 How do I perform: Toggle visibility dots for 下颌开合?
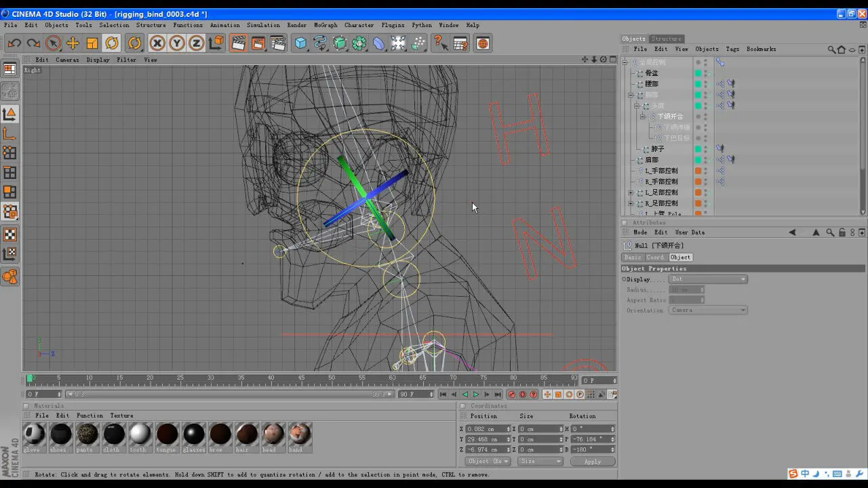pos(706,117)
